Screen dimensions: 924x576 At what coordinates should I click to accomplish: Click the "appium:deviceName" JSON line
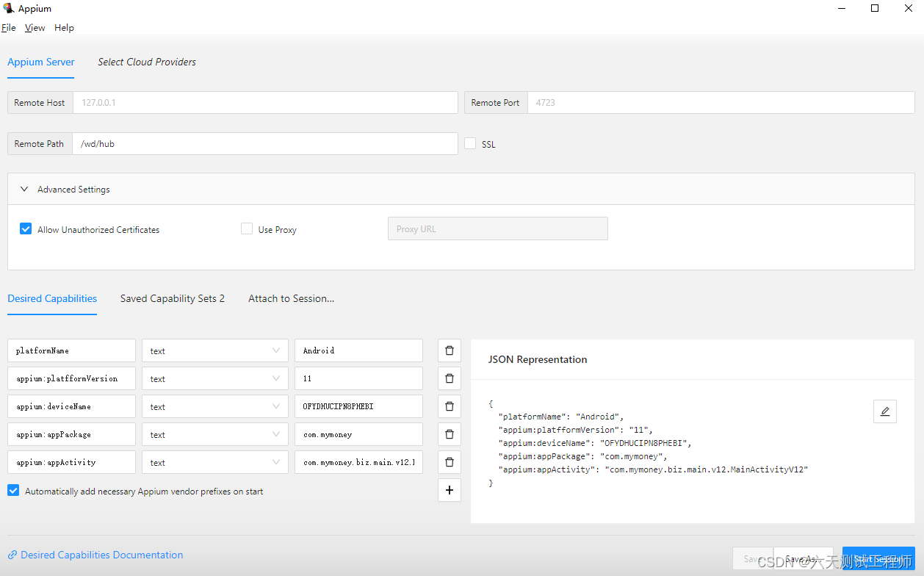(595, 443)
